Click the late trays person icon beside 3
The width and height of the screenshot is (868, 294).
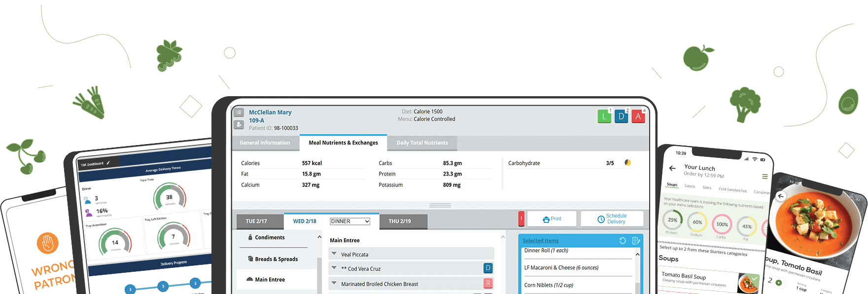click(87, 200)
